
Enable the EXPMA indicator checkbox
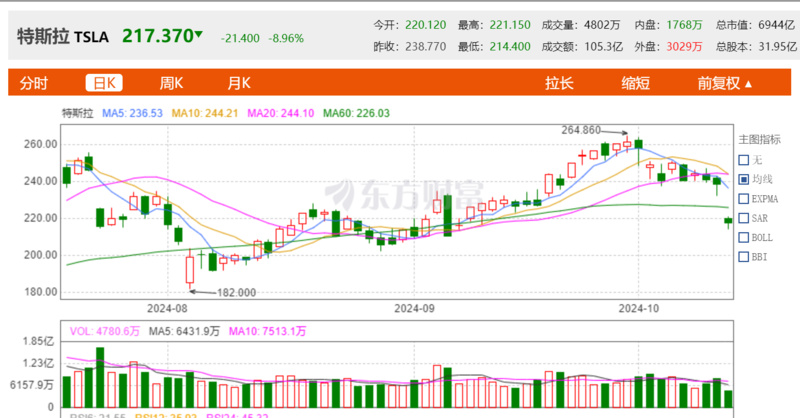coord(744,199)
